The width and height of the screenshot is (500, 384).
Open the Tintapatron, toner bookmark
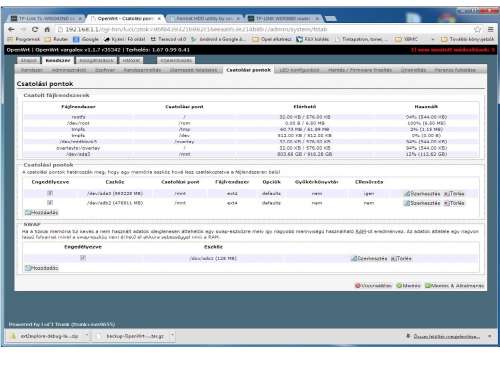click(361, 39)
